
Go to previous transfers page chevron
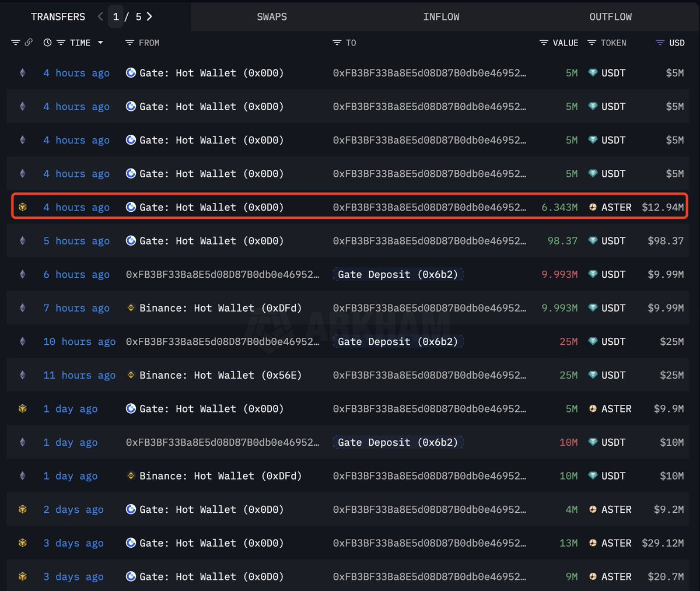(100, 17)
